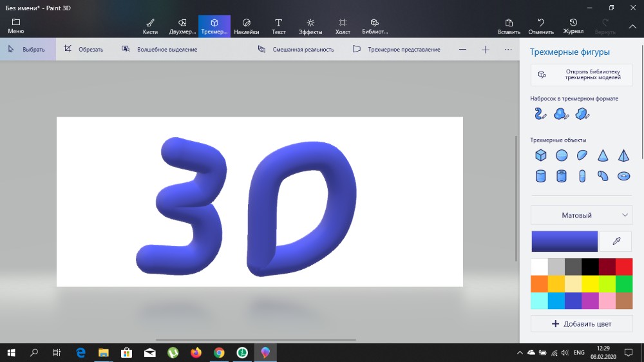The width and height of the screenshot is (644, 362).
Task: Pick the capsule 3D object
Action: (x=582, y=176)
